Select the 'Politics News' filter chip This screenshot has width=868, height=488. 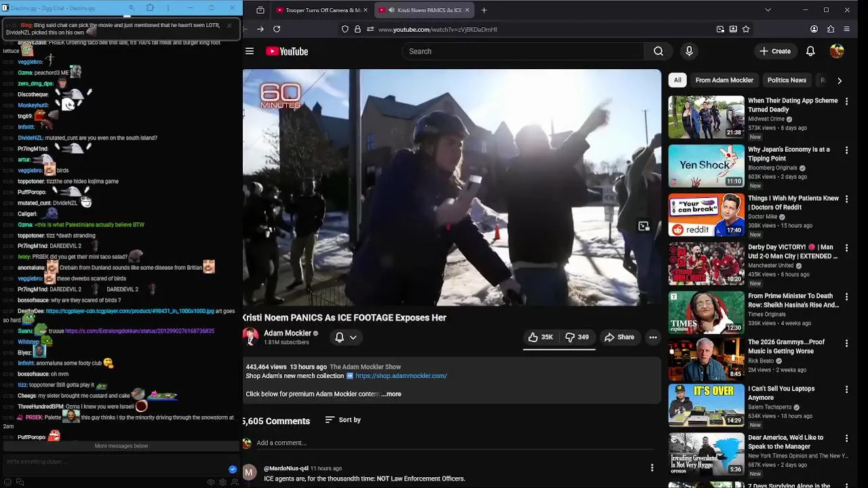tap(787, 80)
